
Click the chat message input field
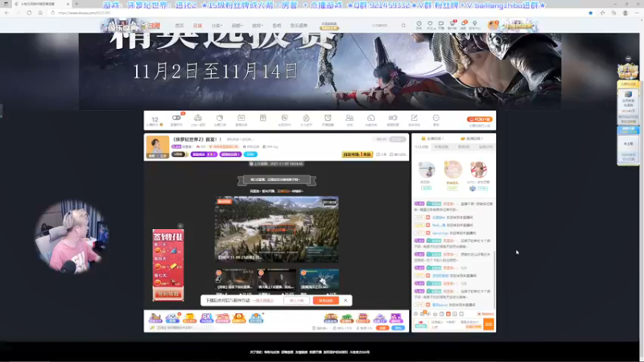click(x=456, y=324)
